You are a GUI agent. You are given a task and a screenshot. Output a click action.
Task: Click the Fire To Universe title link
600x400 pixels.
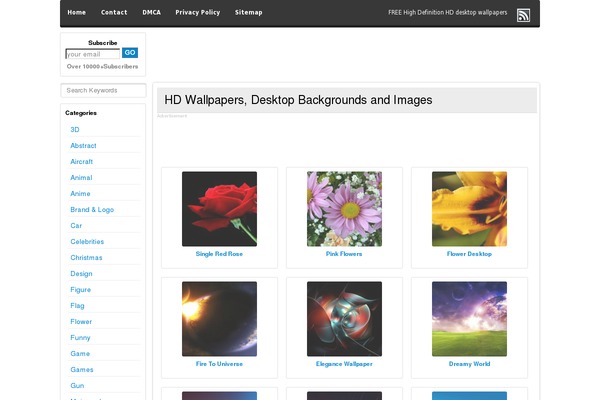(x=219, y=364)
